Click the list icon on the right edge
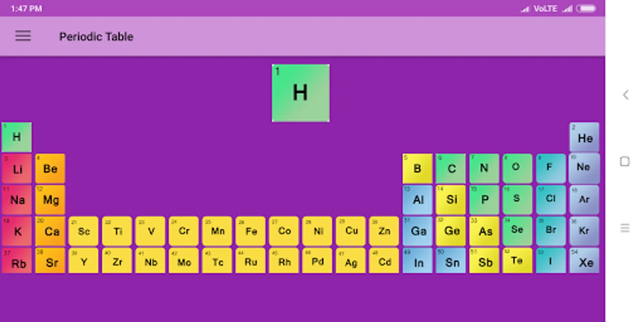 [625, 227]
